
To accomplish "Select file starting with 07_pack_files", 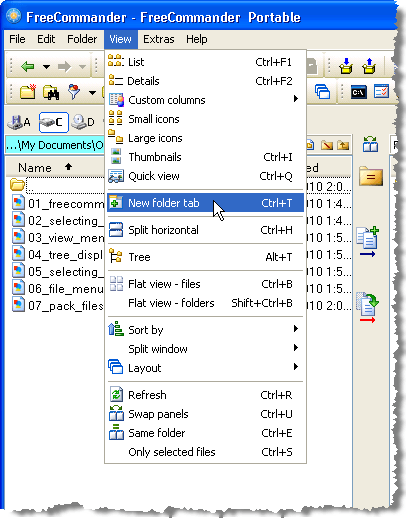I will pyautogui.click(x=57, y=305).
